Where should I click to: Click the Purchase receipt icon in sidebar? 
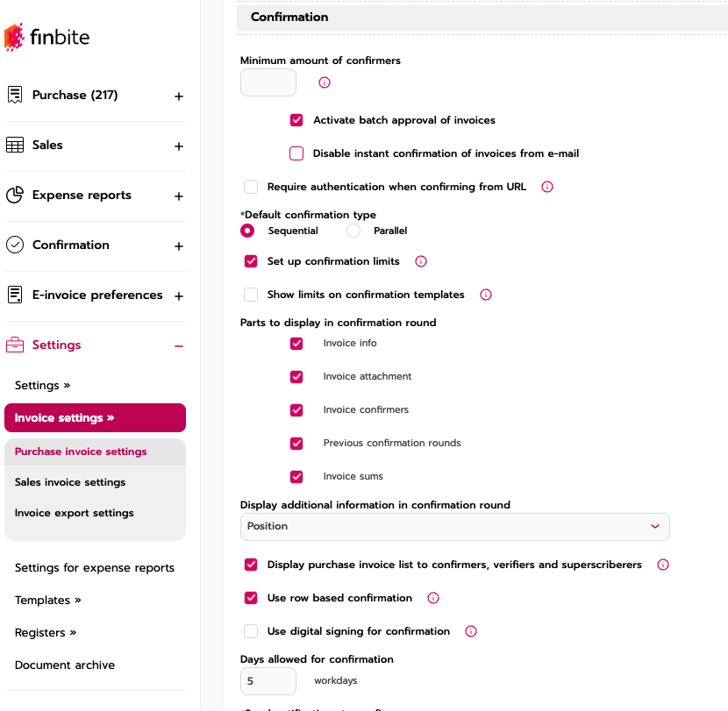[x=15, y=95]
